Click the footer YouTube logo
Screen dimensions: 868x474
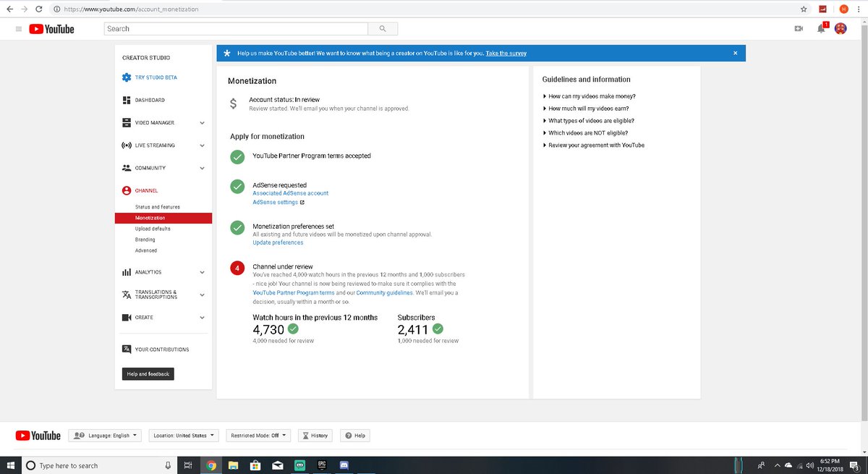tap(38, 436)
